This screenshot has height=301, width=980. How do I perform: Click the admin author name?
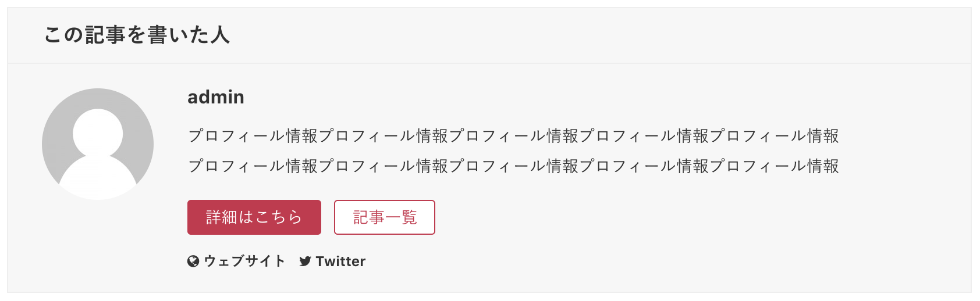pos(216,96)
